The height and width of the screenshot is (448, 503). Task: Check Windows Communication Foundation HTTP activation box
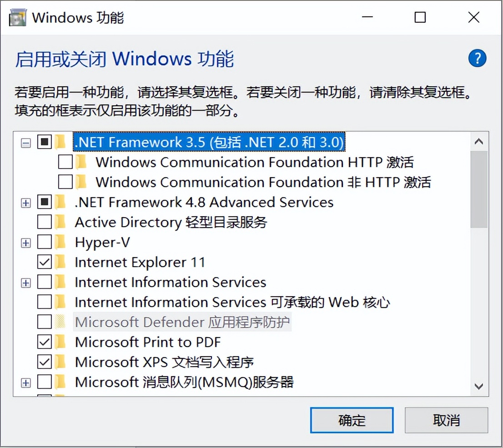[65, 162]
